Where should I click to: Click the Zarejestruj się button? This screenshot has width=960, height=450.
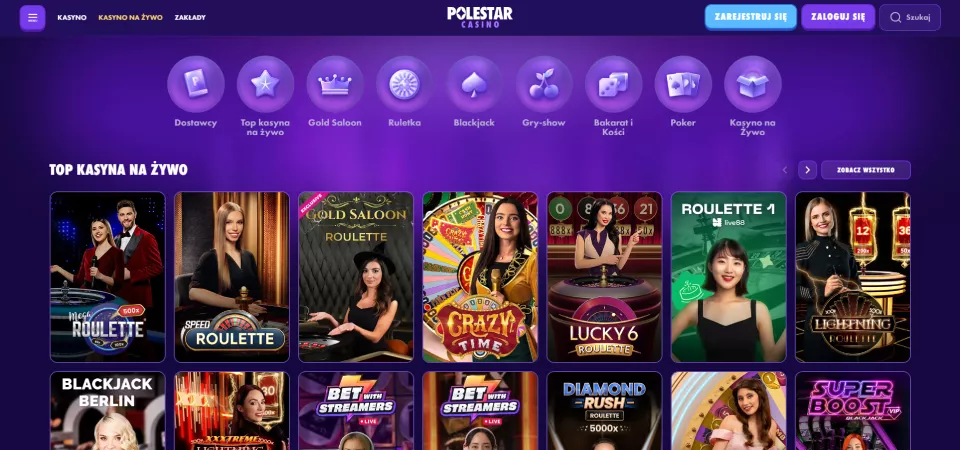pos(751,17)
